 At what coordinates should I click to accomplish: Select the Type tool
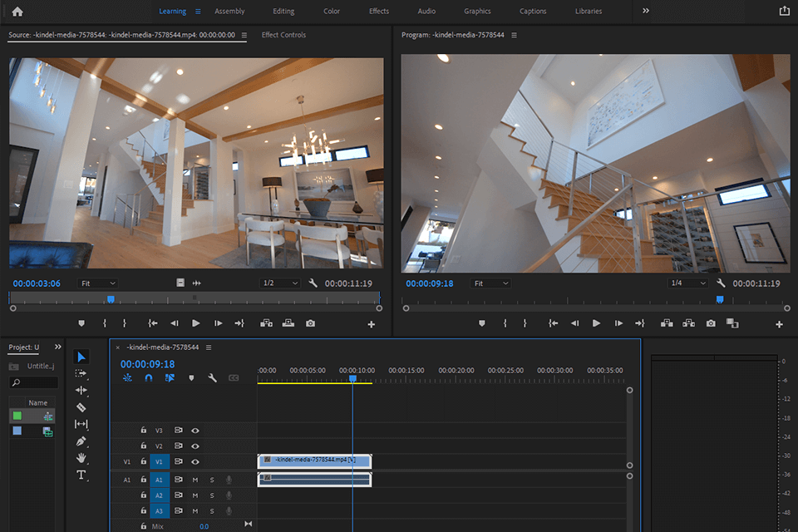81,475
